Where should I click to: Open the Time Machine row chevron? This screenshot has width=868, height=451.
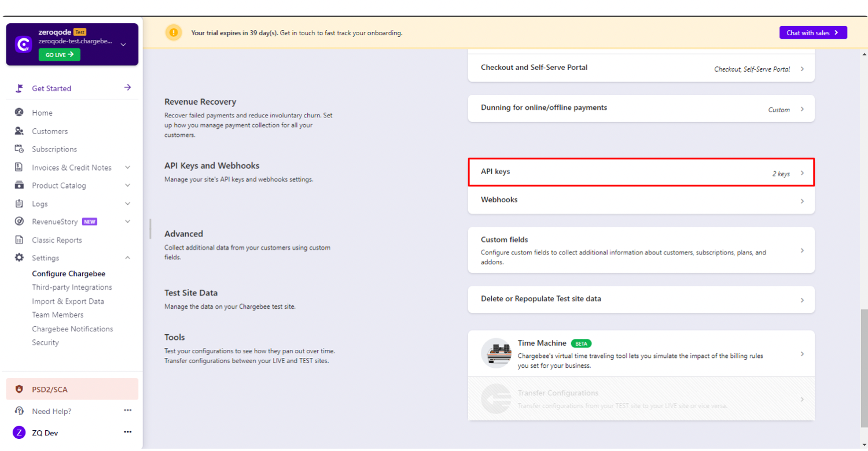tap(802, 354)
